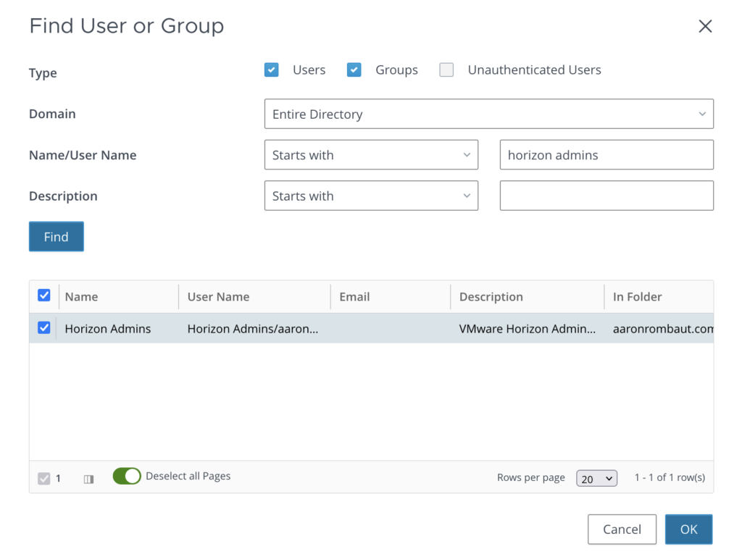Confirm selection with the OK button
The height and width of the screenshot is (560, 742).
688,530
